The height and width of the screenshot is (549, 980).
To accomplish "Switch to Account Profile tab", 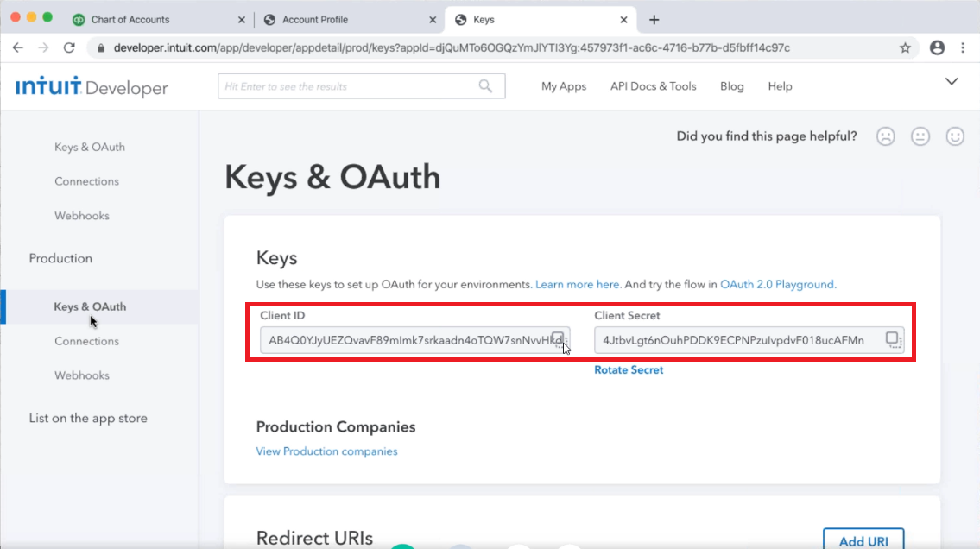I will point(349,20).
